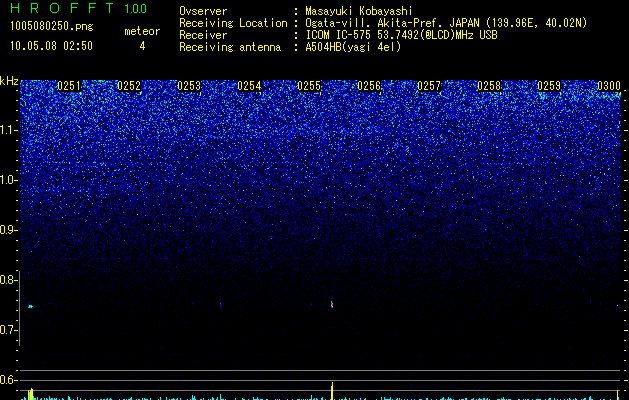Image resolution: width=629 pixels, height=400 pixels.
Task: Click the 0252 time marker
Action: pos(129,86)
